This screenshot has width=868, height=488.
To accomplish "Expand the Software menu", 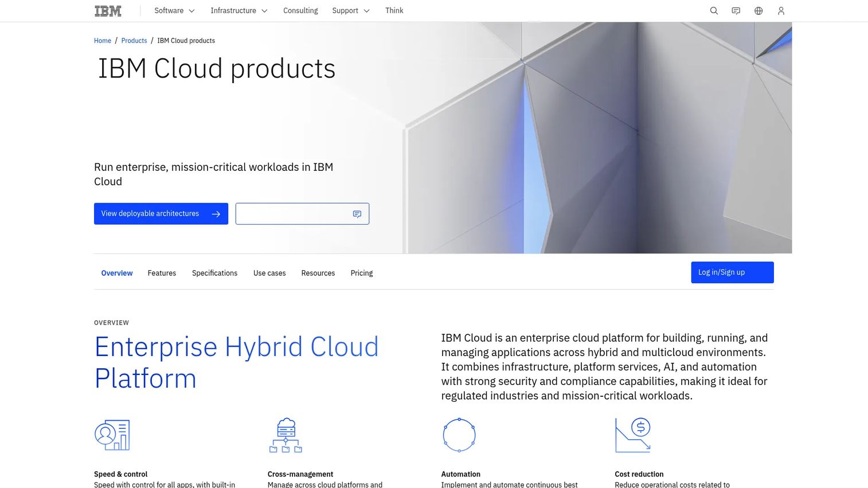I will [174, 11].
